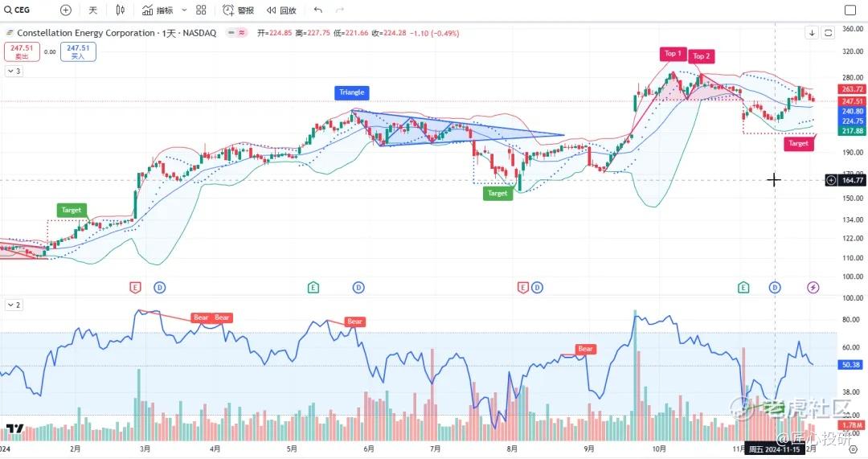
Task: Toggle fullscreen mode square icon
Action: tap(850, 10)
